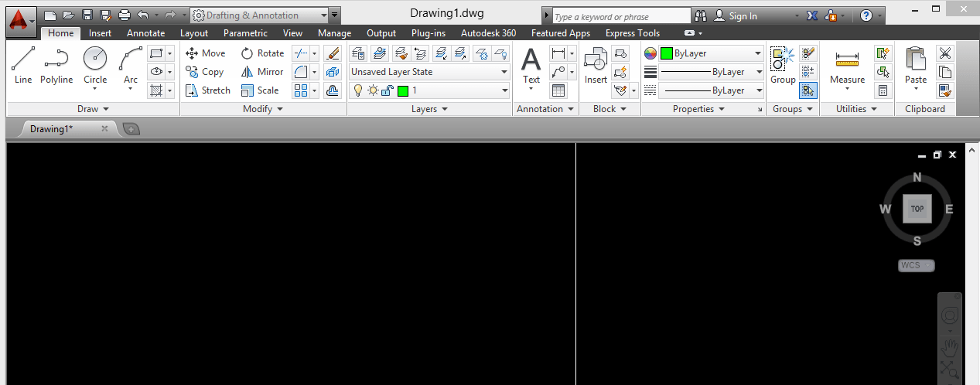
Task: Toggle Group Selection on/off button
Action: point(808,90)
